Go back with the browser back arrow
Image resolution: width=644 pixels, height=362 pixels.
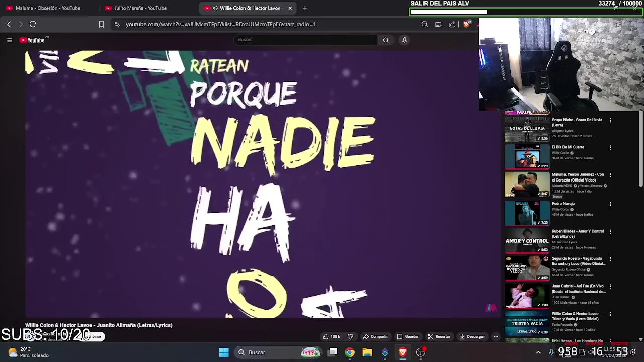tap(9, 24)
